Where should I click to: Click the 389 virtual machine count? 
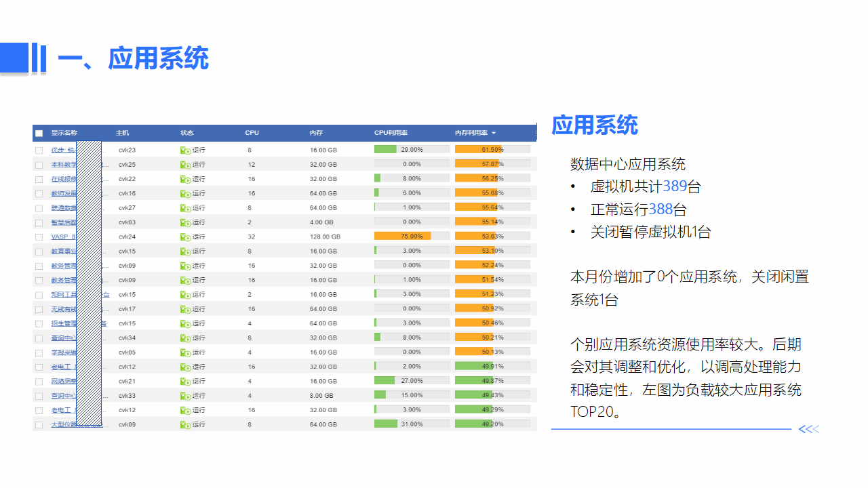pos(675,186)
